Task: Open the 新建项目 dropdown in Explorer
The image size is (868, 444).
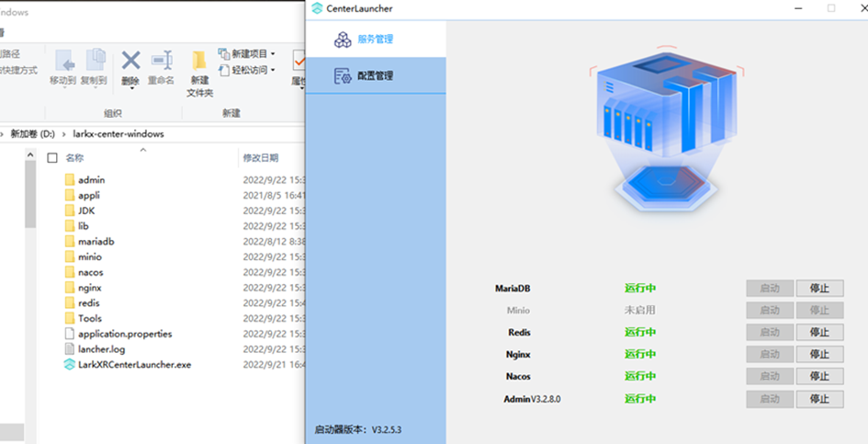Action: (247, 53)
